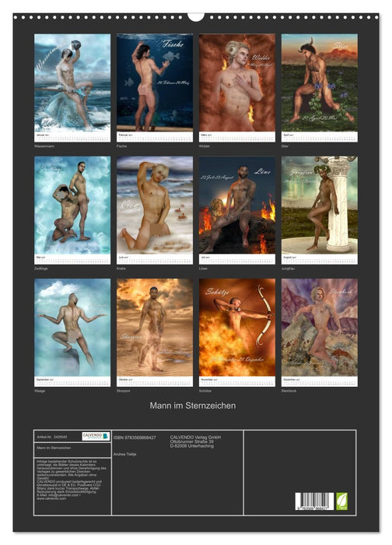Open the Jungfrau August thumbnail
392x545 pixels.
click(x=320, y=210)
